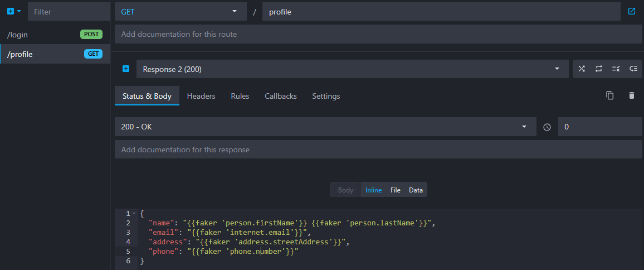Image resolution: width=644 pixels, height=270 pixels.
Task: Open the GET method dropdown
Action: click(180, 11)
